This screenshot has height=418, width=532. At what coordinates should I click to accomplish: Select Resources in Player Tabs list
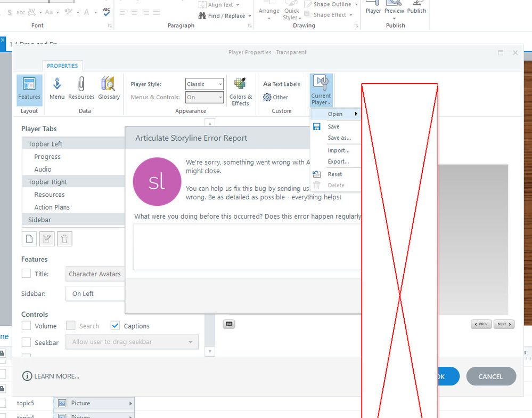point(73,195)
